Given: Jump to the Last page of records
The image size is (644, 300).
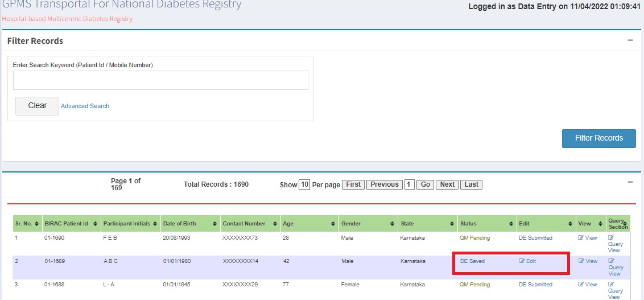Looking at the screenshot, I should pyautogui.click(x=471, y=184).
